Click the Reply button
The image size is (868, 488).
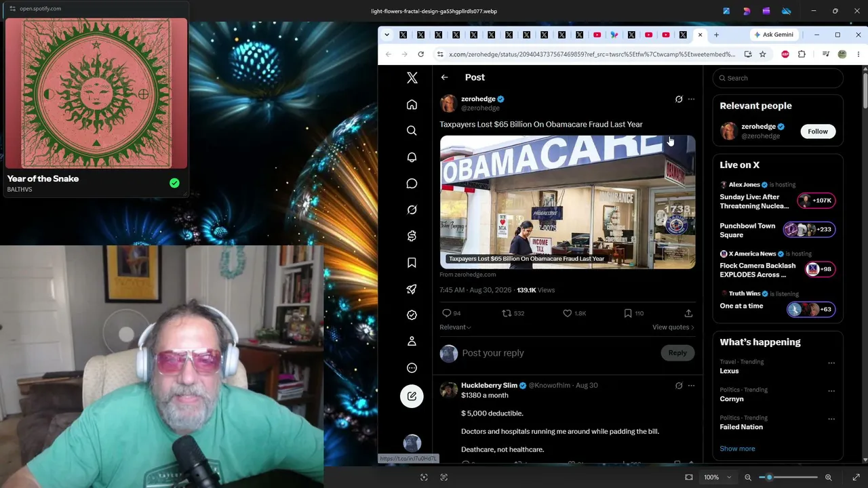coord(677,352)
